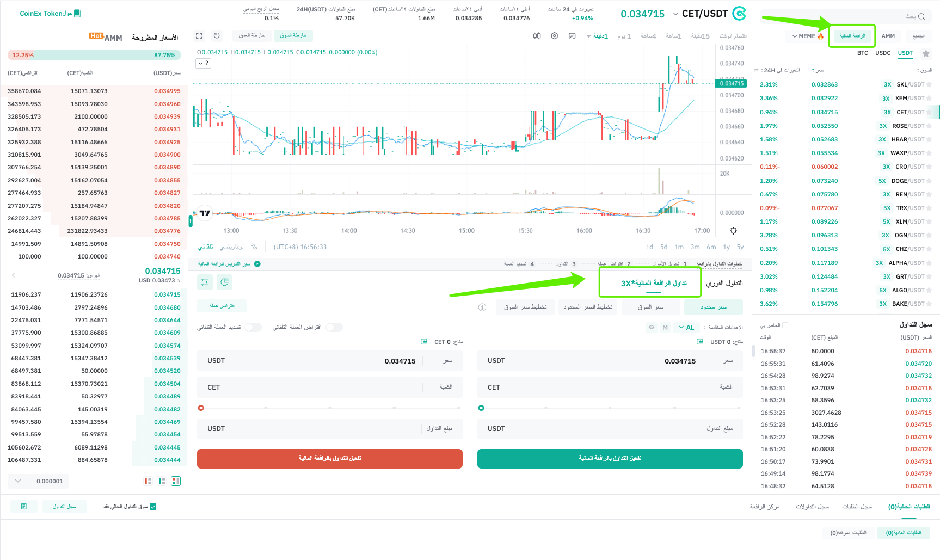Check the 'mine only' trade history box
The height and width of the screenshot is (560, 940).
pyautogui.click(x=785, y=325)
